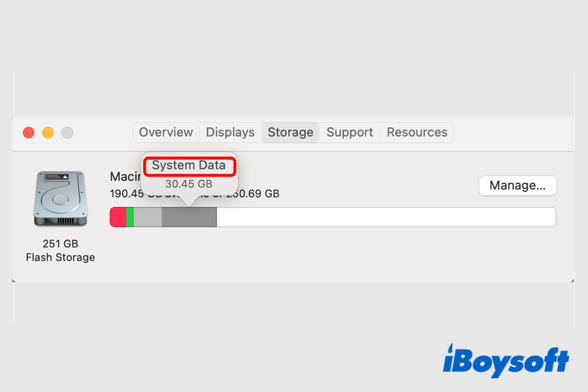Open the Displays tab
The height and width of the screenshot is (392, 588).
tap(230, 132)
